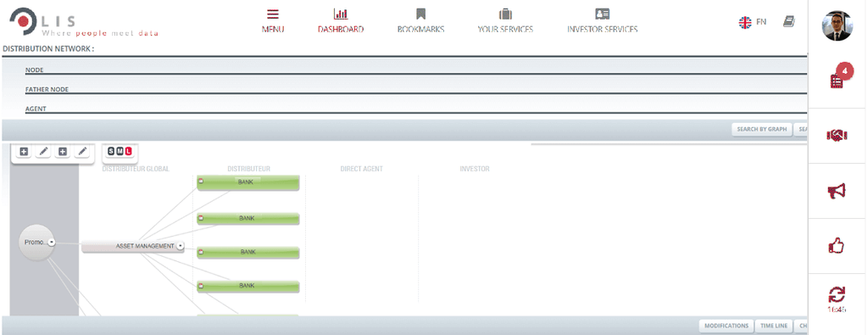Click the second pencil edit icon
This screenshot has width=868, height=335.
coord(82,151)
